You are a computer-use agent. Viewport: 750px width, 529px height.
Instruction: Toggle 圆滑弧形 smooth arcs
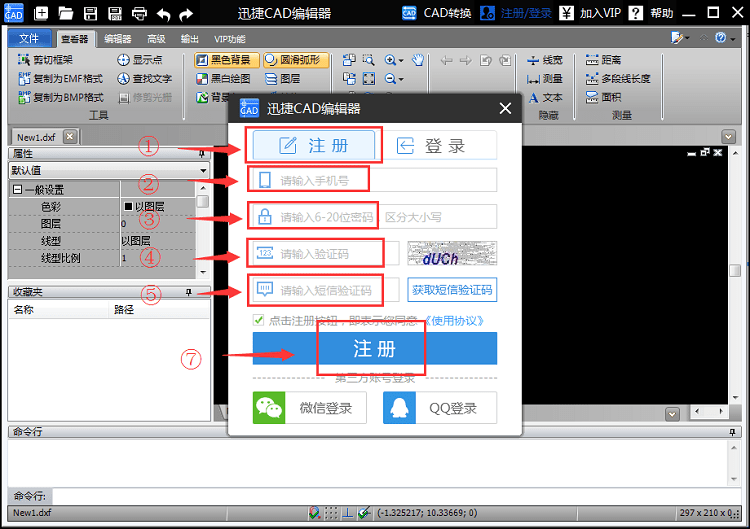296,60
